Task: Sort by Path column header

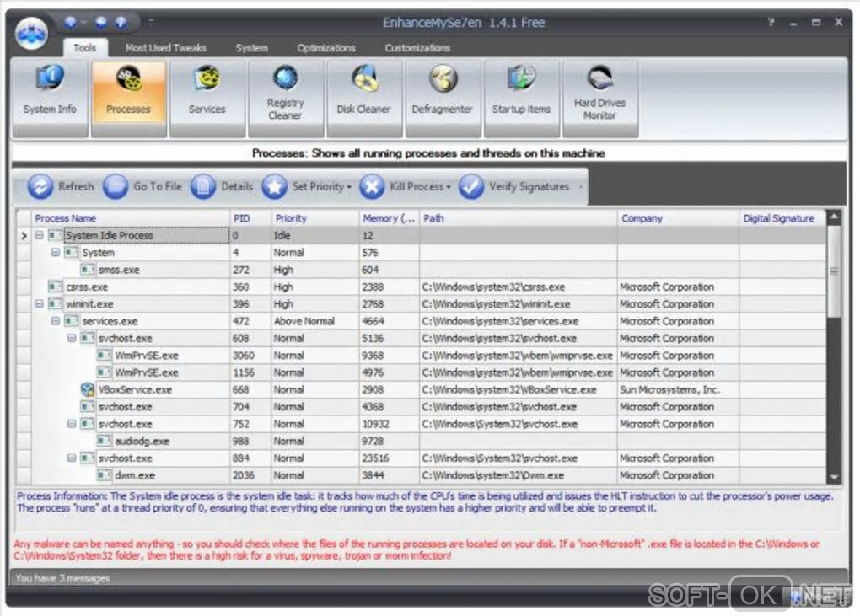Action: click(519, 218)
